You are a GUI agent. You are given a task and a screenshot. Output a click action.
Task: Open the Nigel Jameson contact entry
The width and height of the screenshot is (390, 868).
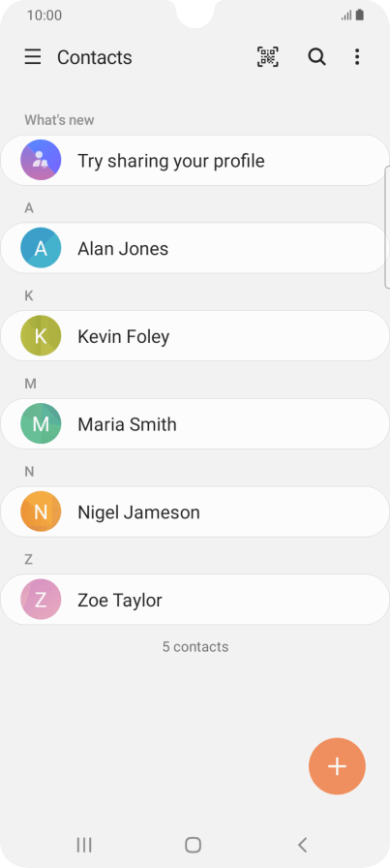pyautogui.click(x=195, y=512)
